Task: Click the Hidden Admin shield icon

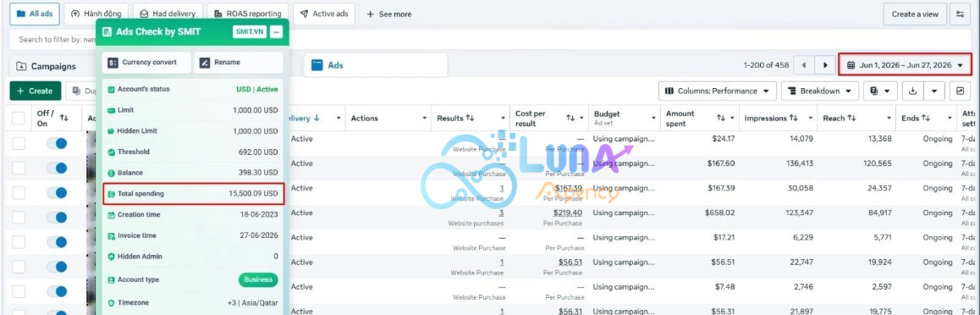Action: pos(111,257)
